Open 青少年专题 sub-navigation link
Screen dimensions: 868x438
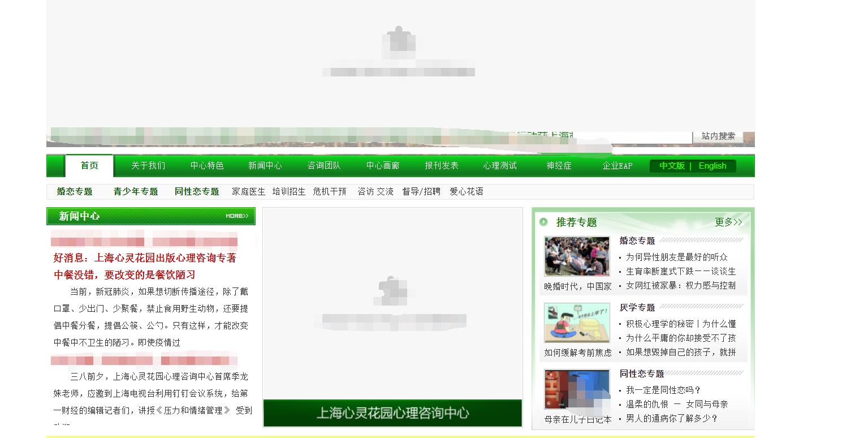[x=136, y=192]
